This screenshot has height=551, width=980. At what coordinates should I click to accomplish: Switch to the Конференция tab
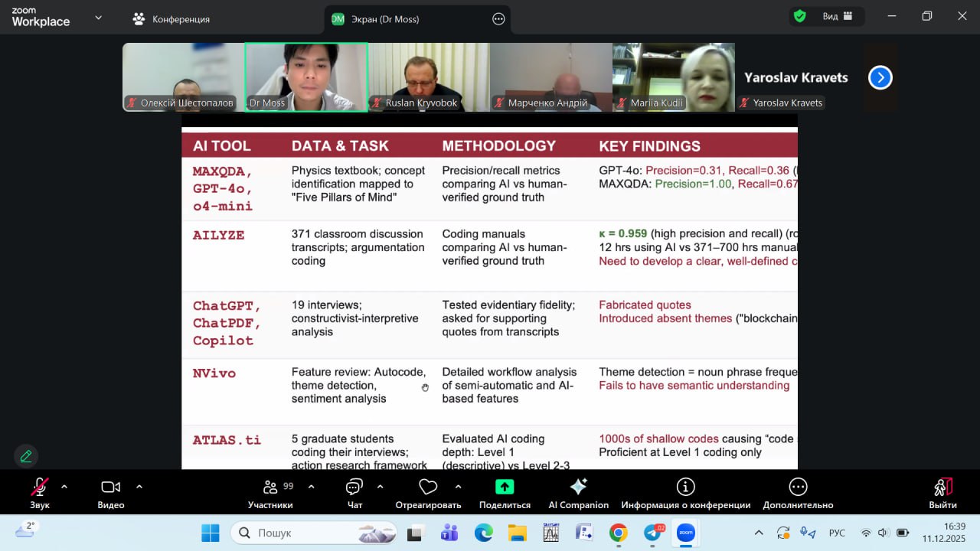click(x=171, y=19)
